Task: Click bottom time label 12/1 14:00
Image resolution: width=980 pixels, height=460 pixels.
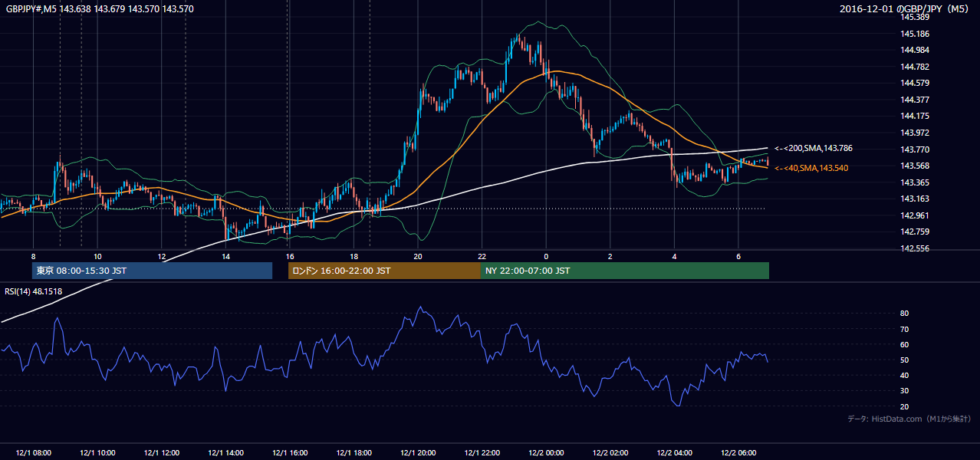Action: pos(225,453)
